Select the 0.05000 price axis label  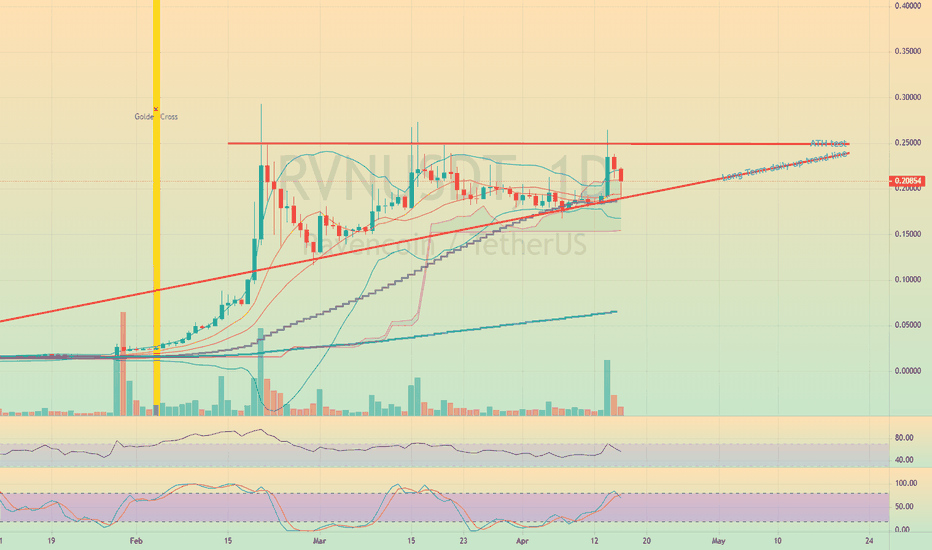(908, 325)
